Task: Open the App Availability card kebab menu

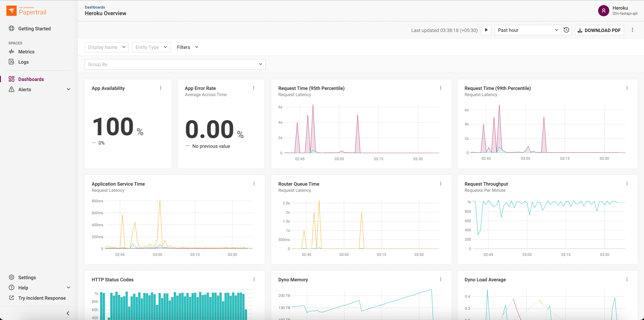Action: click(x=161, y=88)
